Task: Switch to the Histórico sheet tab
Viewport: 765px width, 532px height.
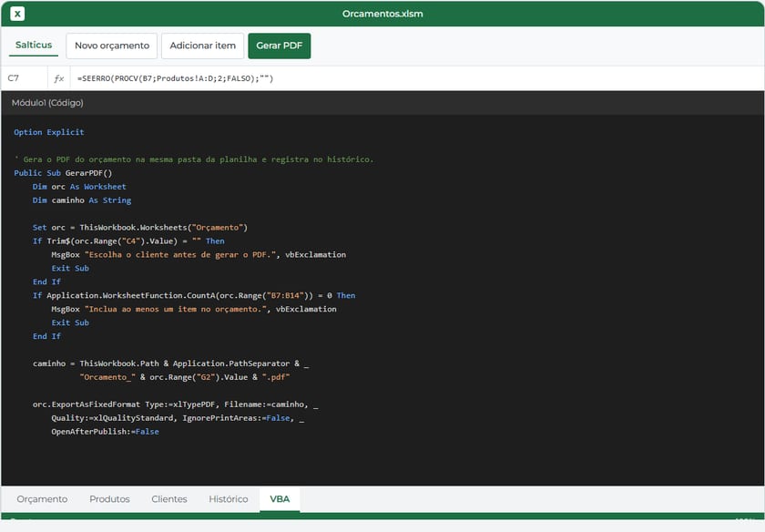Action: (229, 499)
